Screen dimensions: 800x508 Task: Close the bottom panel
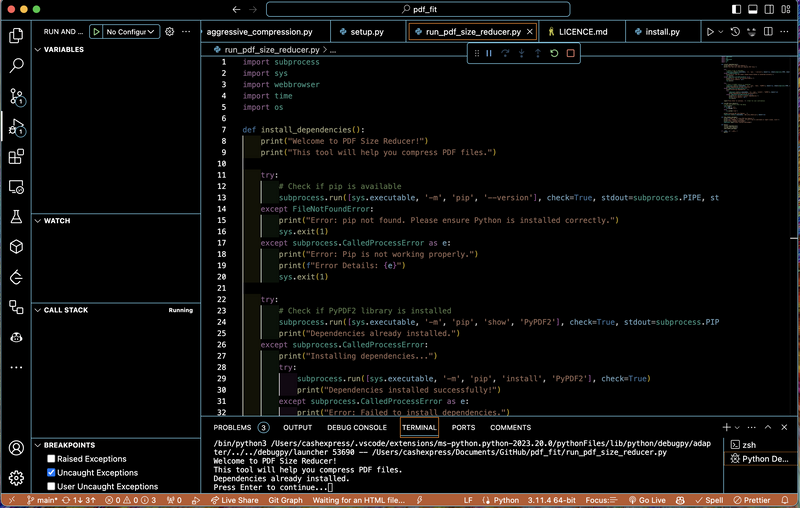click(x=784, y=427)
